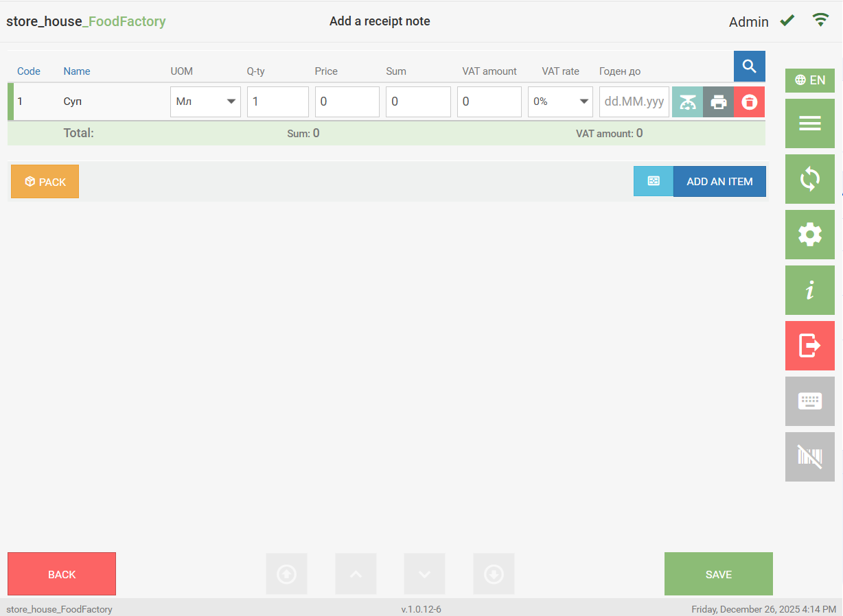Click the printer icon in Суп row
The image size is (843, 616).
tap(718, 102)
